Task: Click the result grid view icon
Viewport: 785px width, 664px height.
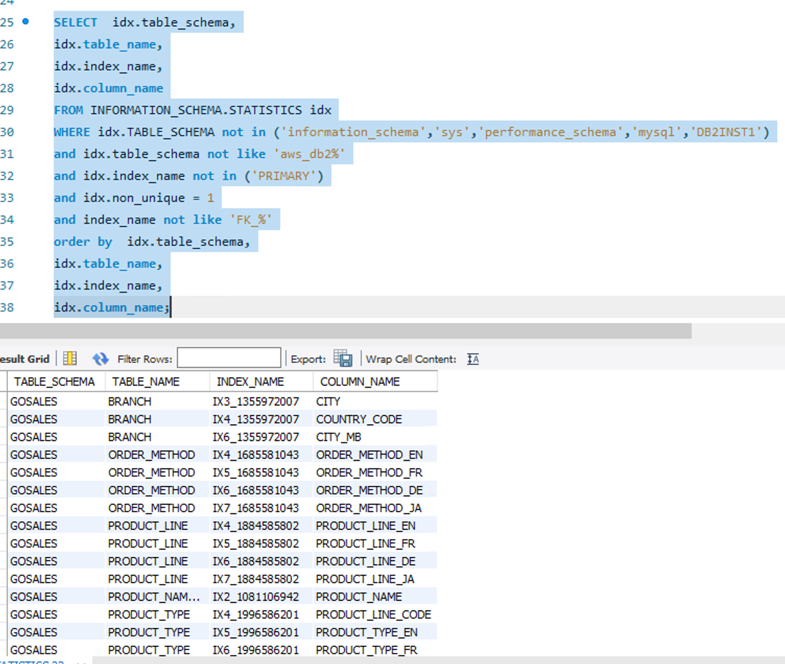Action: [70, 358]
